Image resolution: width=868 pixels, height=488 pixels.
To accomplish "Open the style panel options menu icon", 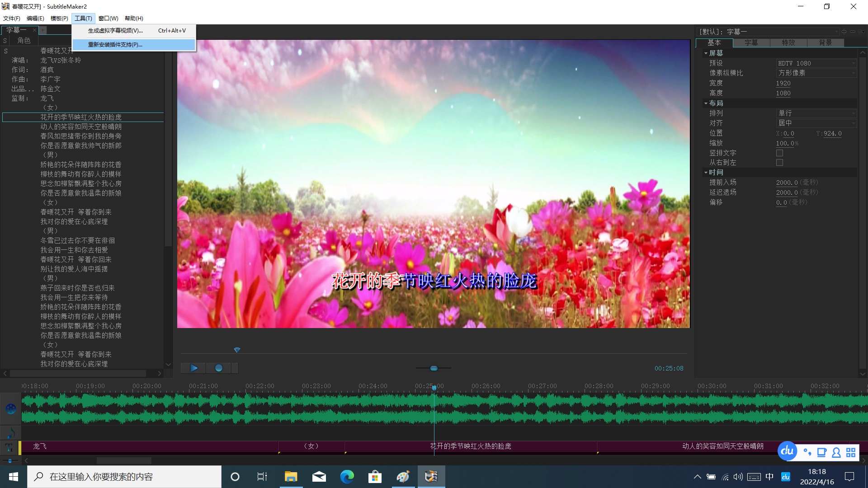I will 861,32.
